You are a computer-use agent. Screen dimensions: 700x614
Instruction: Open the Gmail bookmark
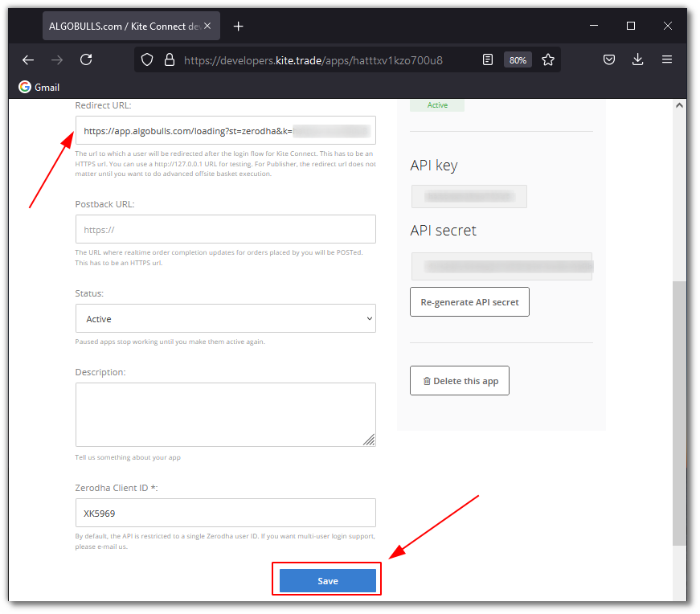(39, 87)
